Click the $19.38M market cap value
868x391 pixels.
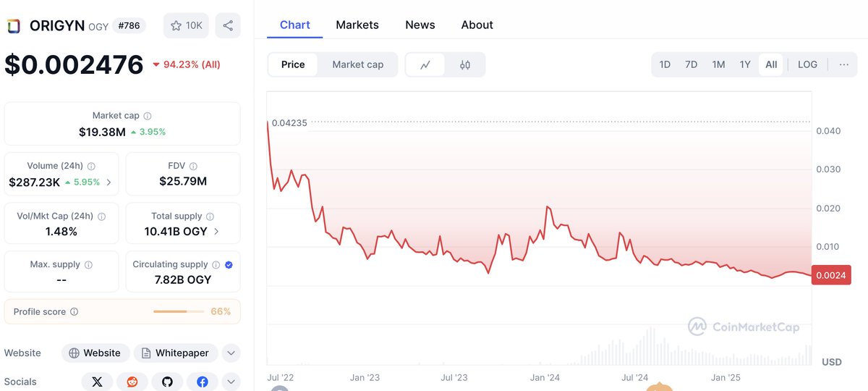(x=102, y=132)
